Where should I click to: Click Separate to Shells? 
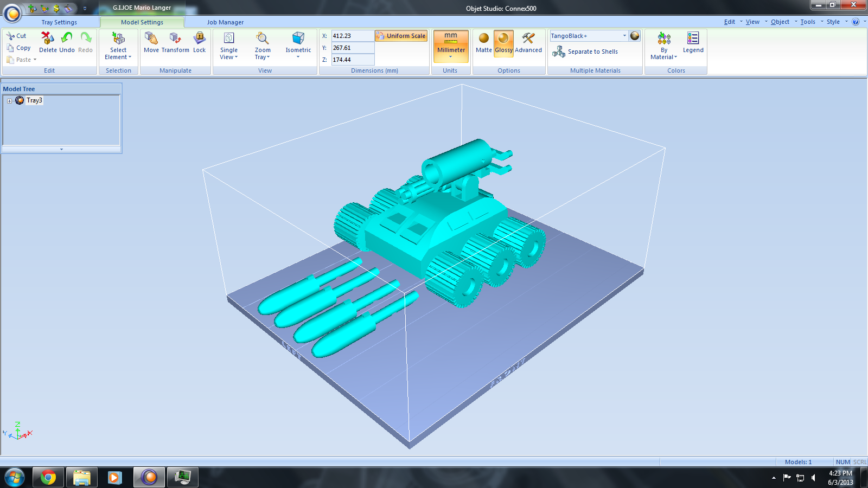(585, 52)
